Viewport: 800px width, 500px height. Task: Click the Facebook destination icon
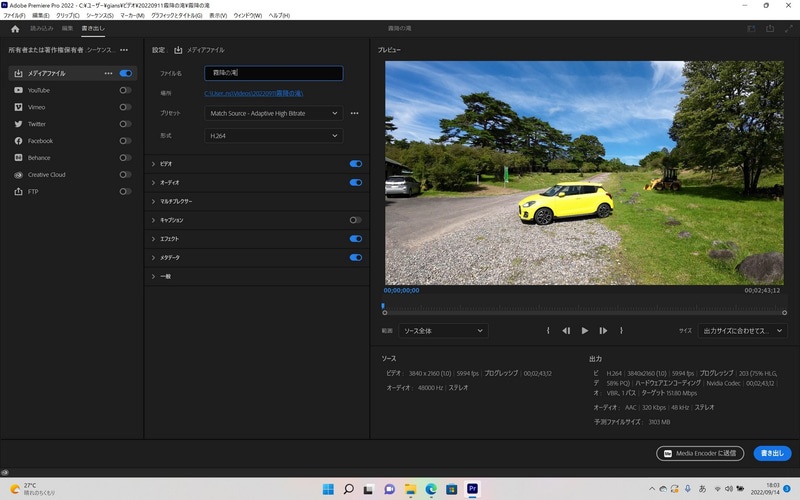[x=18, y=141]
